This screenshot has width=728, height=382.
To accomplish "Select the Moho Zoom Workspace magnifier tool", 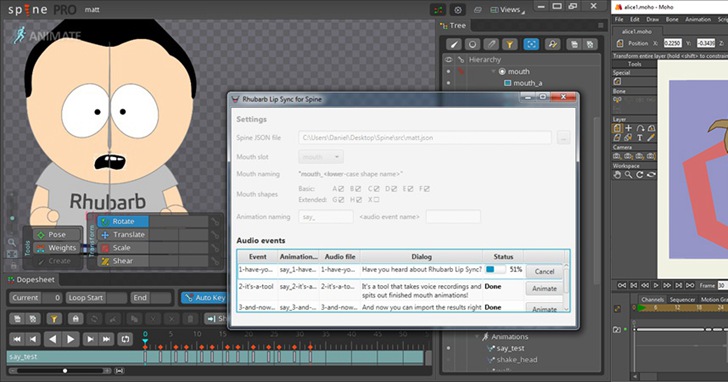I will pos(628,175).
